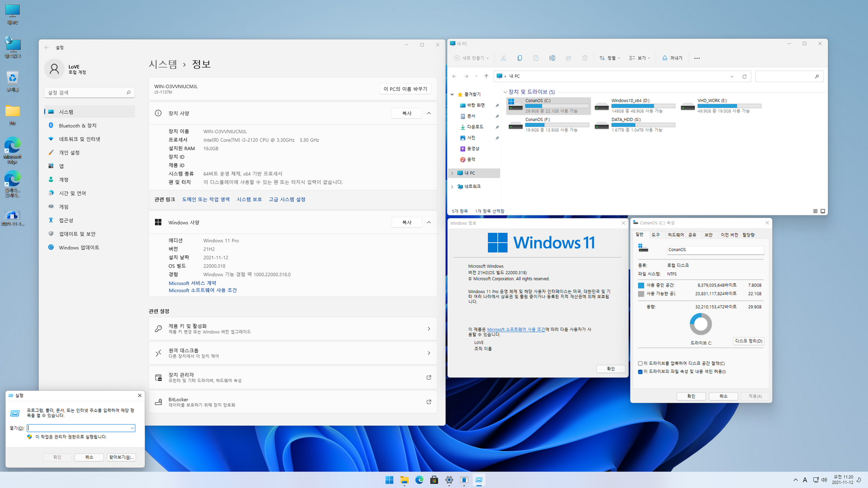
Task: Click in the 설정 검색 search field
Action: [x=89, y=92]
